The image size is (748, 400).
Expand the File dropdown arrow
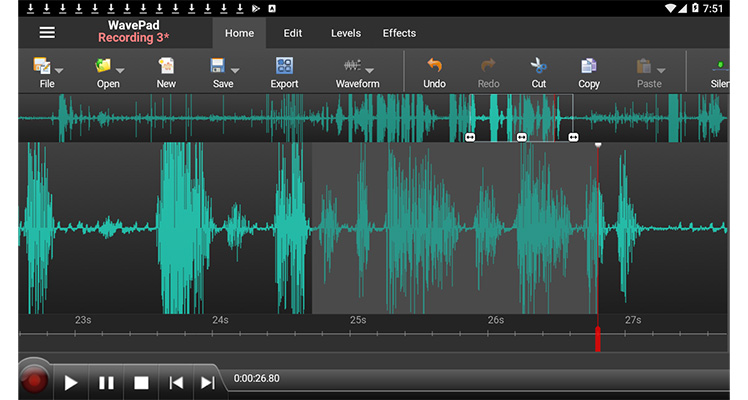click(59, 71)
